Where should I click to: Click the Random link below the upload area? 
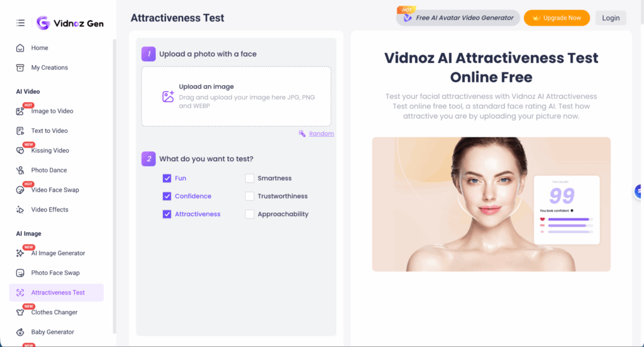pos(321,134)
